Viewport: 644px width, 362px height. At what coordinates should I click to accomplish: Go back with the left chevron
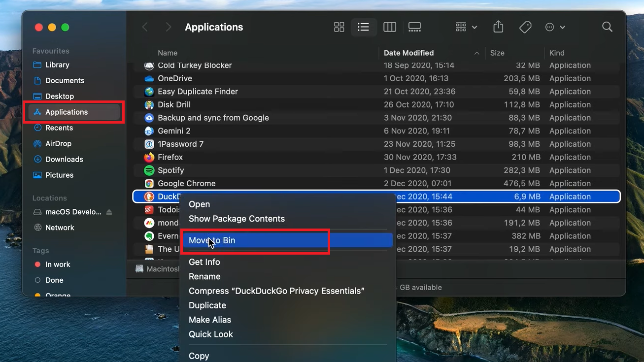click(x=145, y=27)
